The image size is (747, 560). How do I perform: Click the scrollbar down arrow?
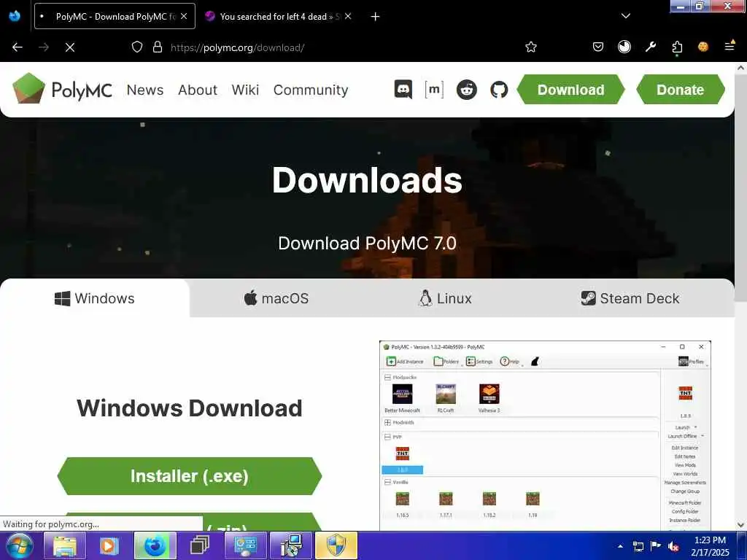click(740, 525)
